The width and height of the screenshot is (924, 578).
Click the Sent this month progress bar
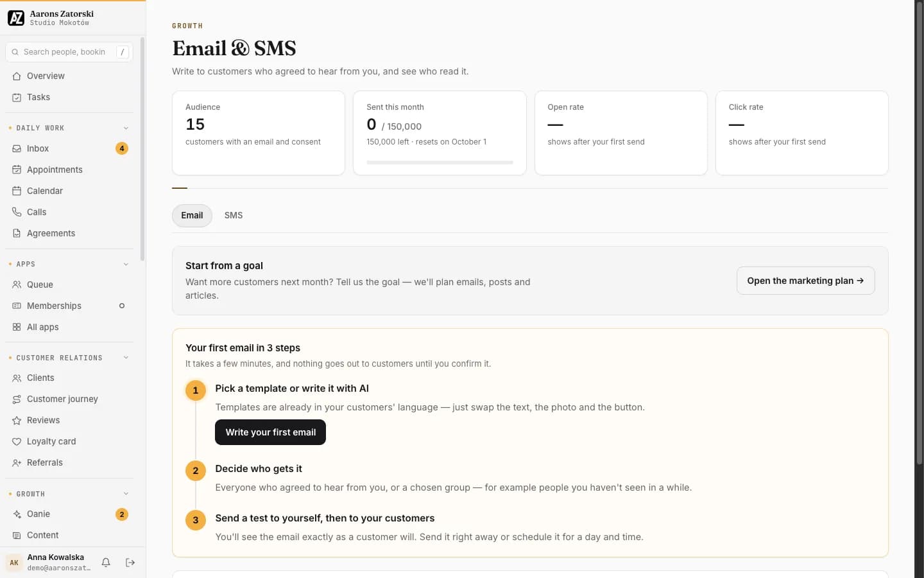(x=440, y=162)
